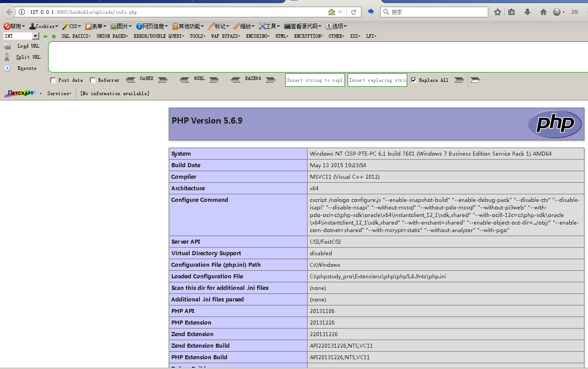Open Cookies toolbar menu

pos(44,26)
